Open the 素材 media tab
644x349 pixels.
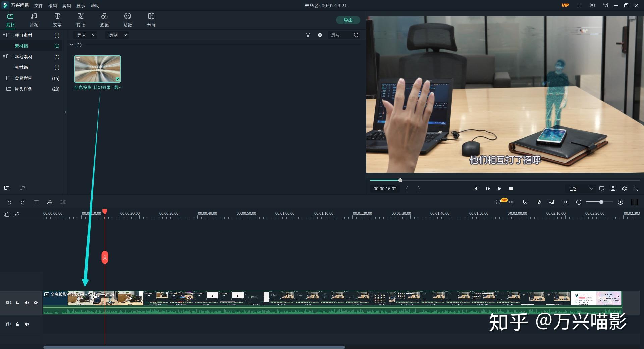(10, 20)
